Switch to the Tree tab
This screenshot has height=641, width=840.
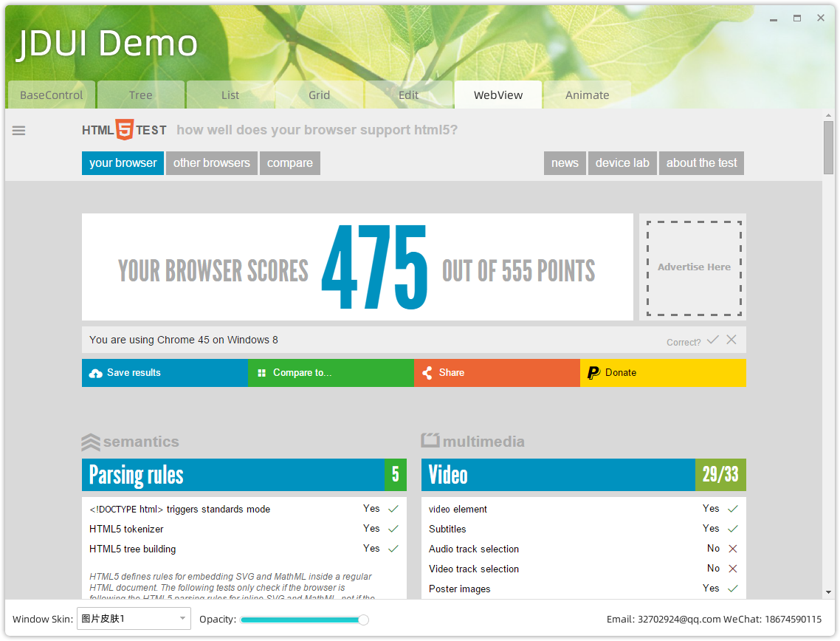[x=141, y=95]
